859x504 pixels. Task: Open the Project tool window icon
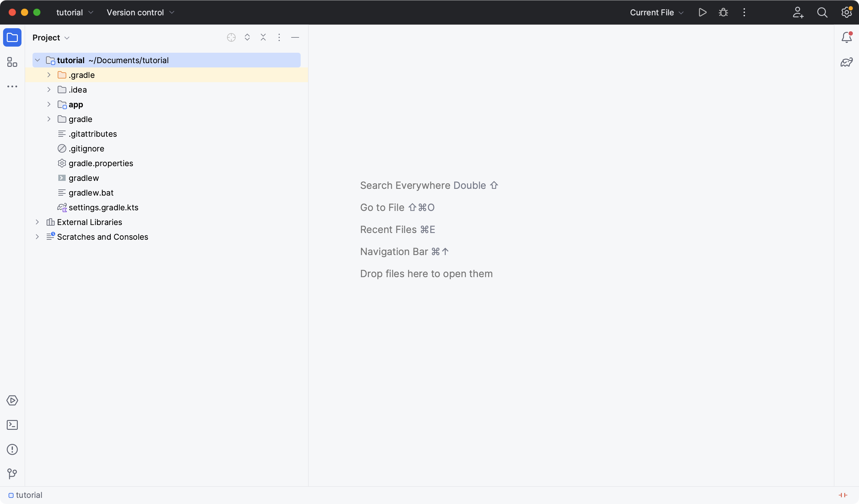(x=12, y=37)
